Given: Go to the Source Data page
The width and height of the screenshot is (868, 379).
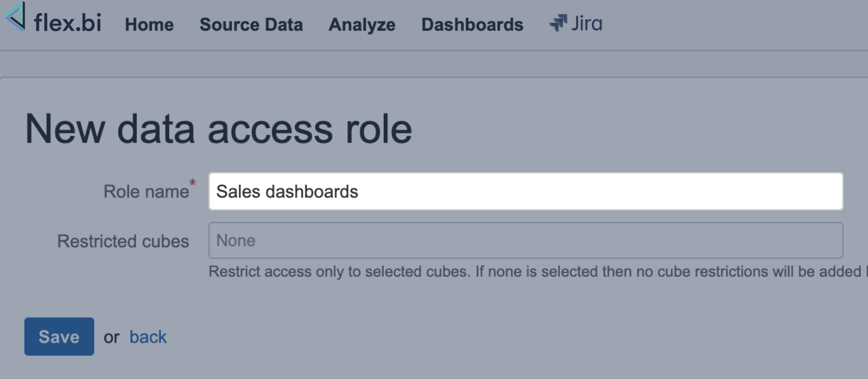Looking at the screenshot, I should (251, 25).
